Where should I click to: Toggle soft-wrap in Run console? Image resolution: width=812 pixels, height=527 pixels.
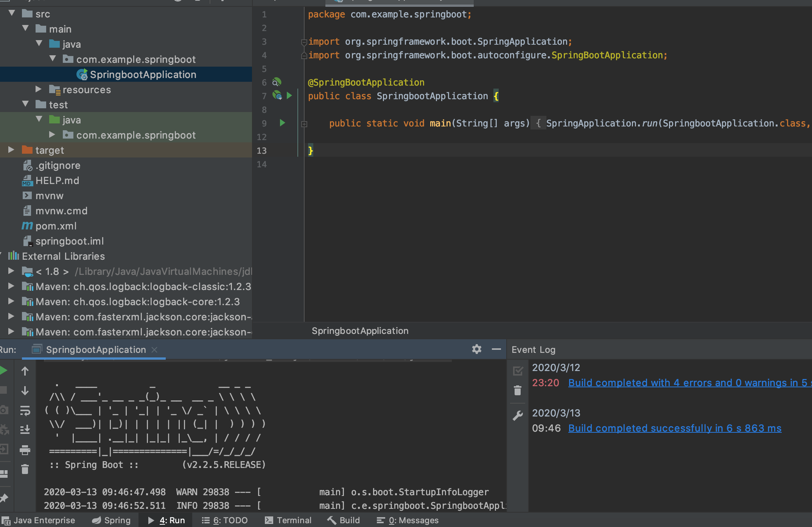click(x=25, y=410)
